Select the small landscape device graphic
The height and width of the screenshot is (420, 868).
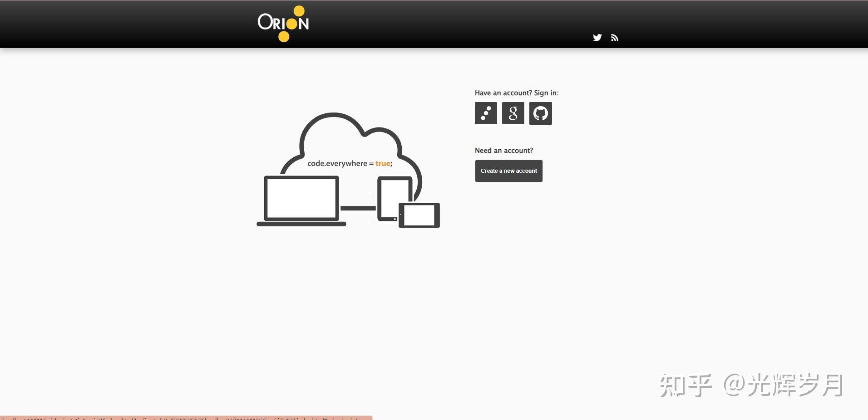coord(419,215)
